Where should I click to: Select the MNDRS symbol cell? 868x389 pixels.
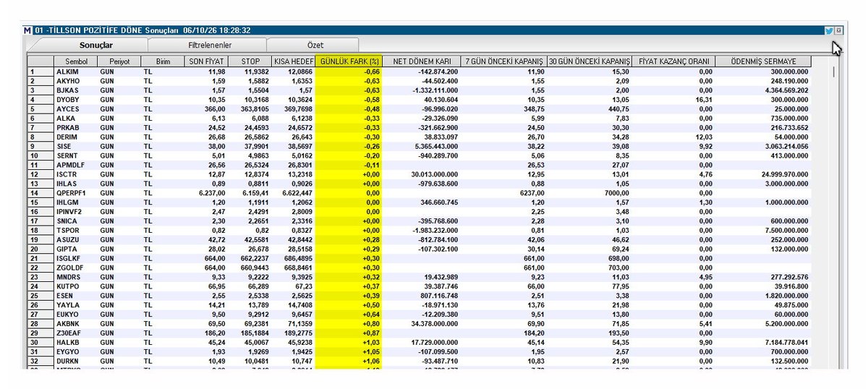coord(76,278)
